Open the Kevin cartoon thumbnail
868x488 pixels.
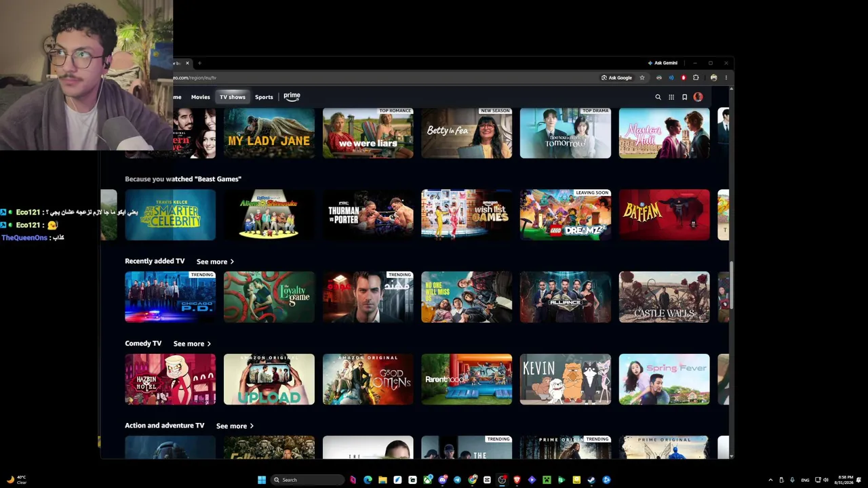click(566, 379)
